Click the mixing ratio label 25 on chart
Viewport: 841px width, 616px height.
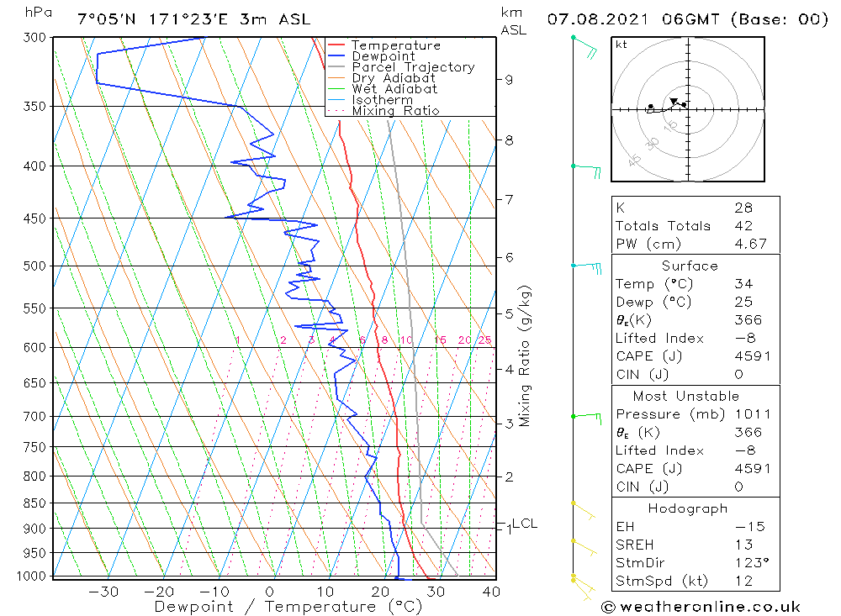pyautogui.click(x=485, y=340)
